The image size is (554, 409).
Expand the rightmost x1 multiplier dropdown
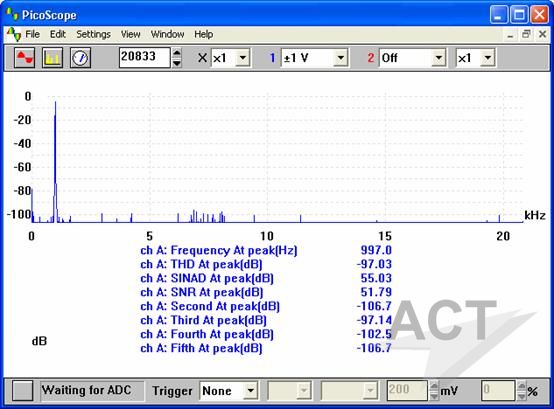pyautogui.click(x=488, y=58)
